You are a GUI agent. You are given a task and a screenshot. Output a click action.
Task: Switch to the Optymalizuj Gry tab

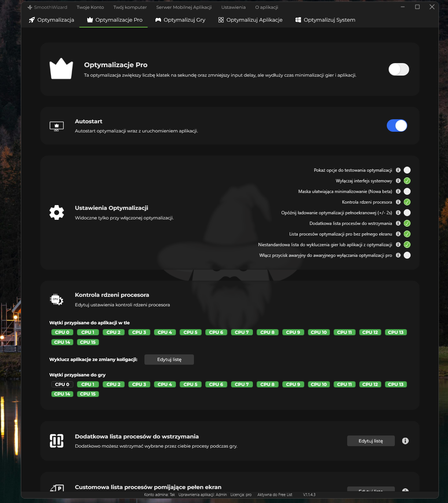tap(180, 20)
